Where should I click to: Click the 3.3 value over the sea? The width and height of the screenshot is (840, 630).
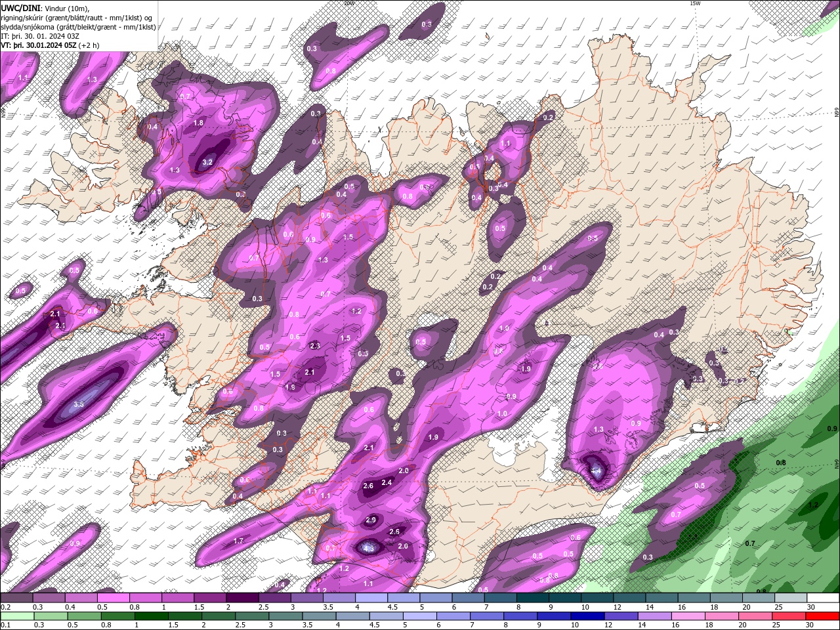pyautogui.click(x=78, y=404)
